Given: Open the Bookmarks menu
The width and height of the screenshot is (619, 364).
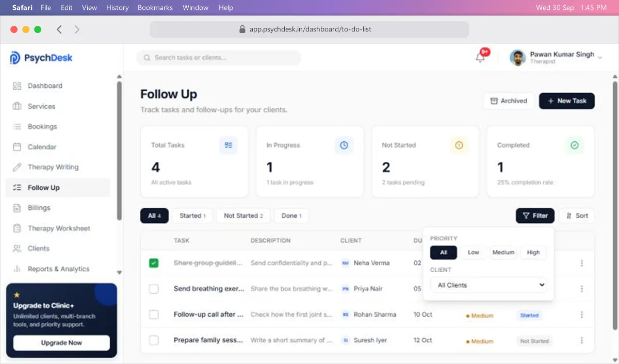Looking at the screenshot, I should [x=155, y=8].
